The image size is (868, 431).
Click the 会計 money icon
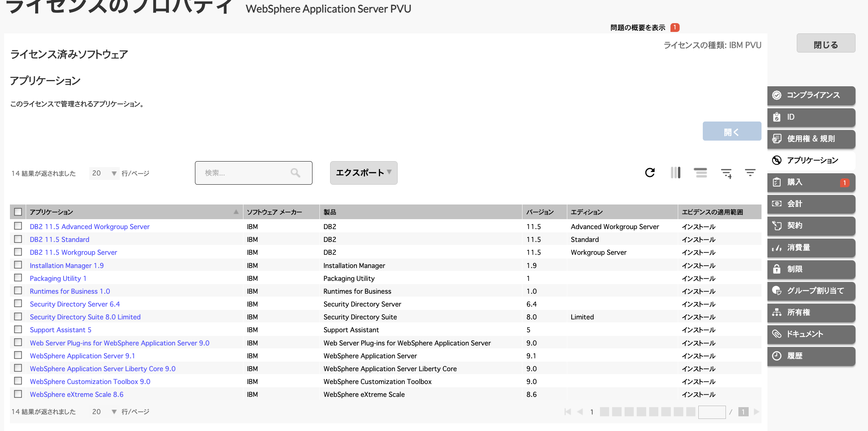coord(777,204)
